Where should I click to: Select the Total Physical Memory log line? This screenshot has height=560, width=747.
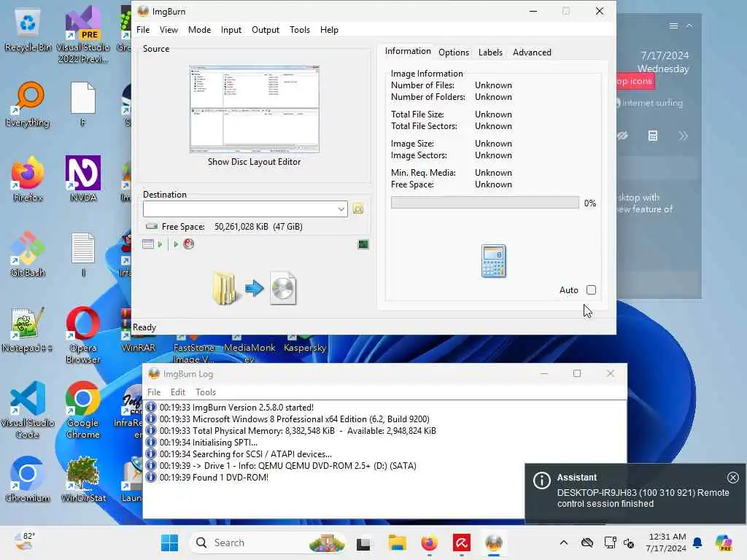[298, 431]
